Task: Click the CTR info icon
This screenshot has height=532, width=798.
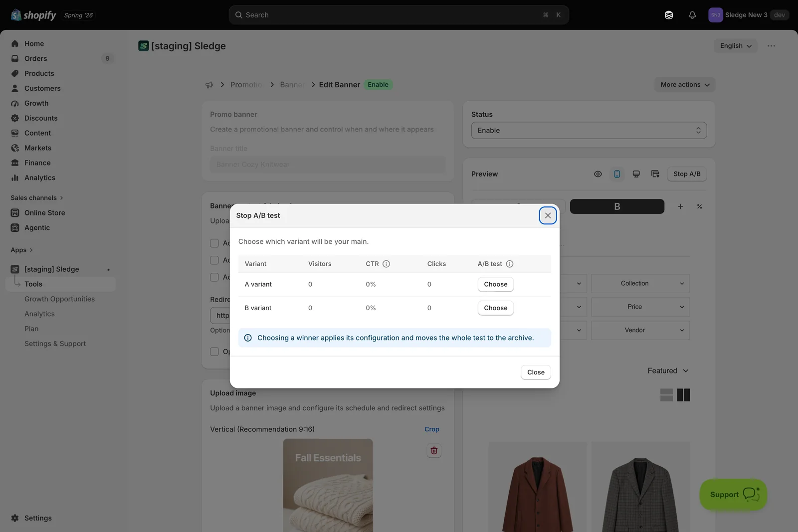Action: (386, 264)
